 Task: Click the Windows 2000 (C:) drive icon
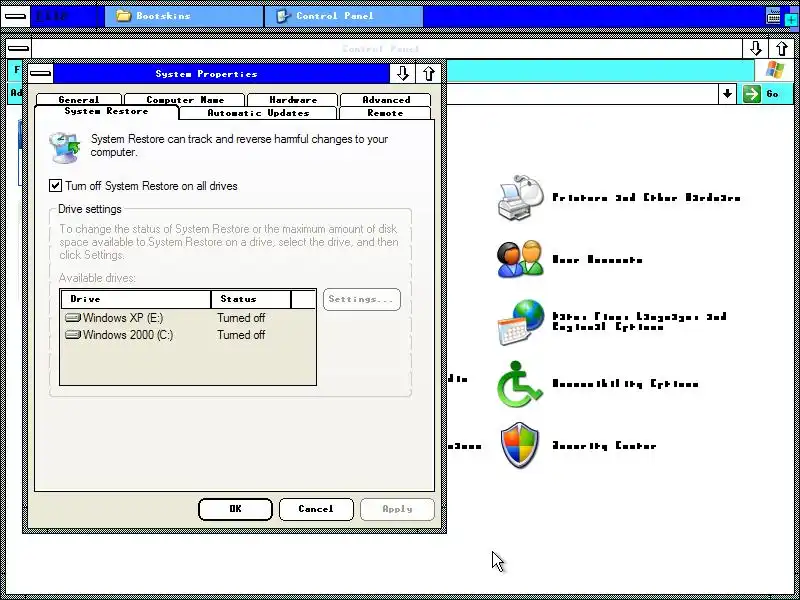[x=73, y=335]
